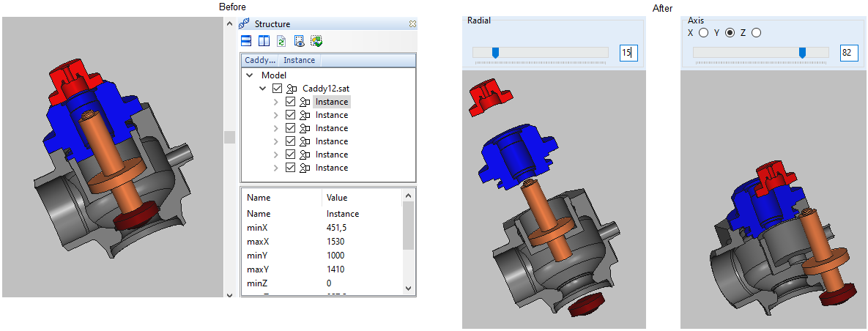
Task: Click the Instance breadcrumb tab
Action: pos(299,60)
